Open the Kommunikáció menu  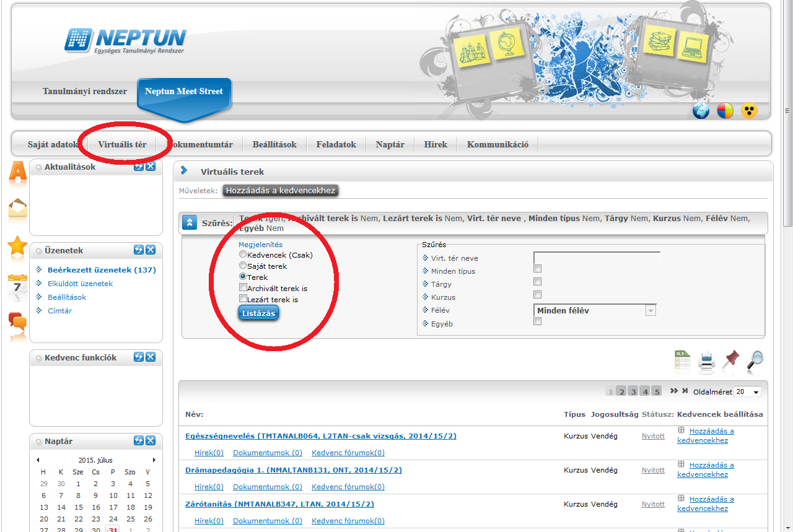[x=497, y=144]
